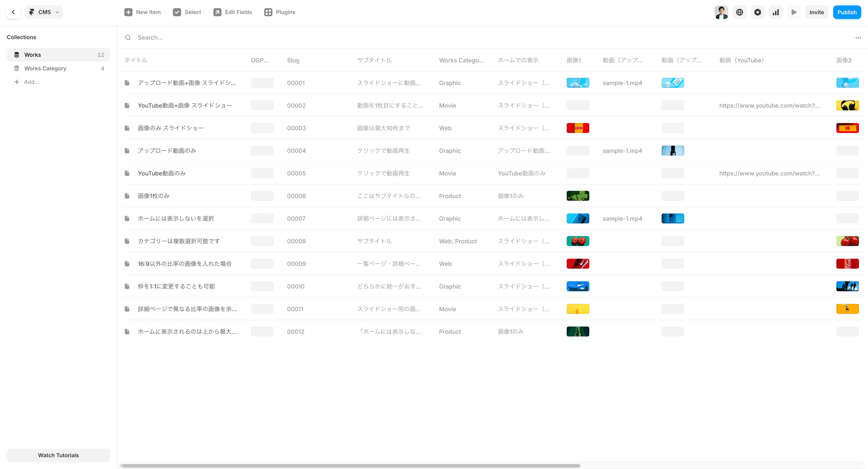Open the three-dot options menu

pos(858,38)
